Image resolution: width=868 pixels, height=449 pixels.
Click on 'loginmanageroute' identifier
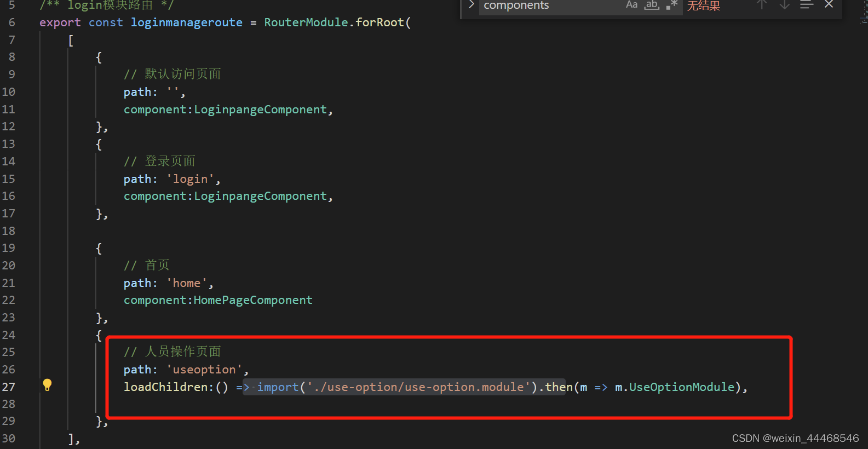click(x=186, y=22)
